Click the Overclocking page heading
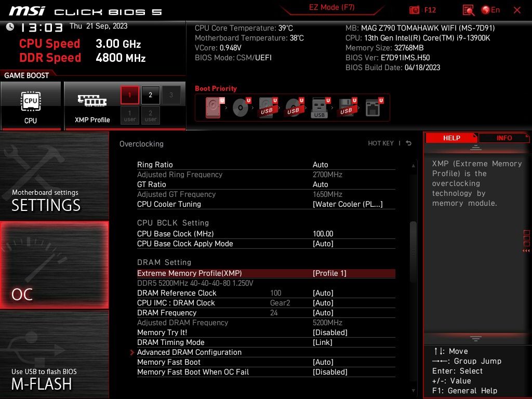The height and width of the screenshot is (399, 532). (x=141, y=144)
